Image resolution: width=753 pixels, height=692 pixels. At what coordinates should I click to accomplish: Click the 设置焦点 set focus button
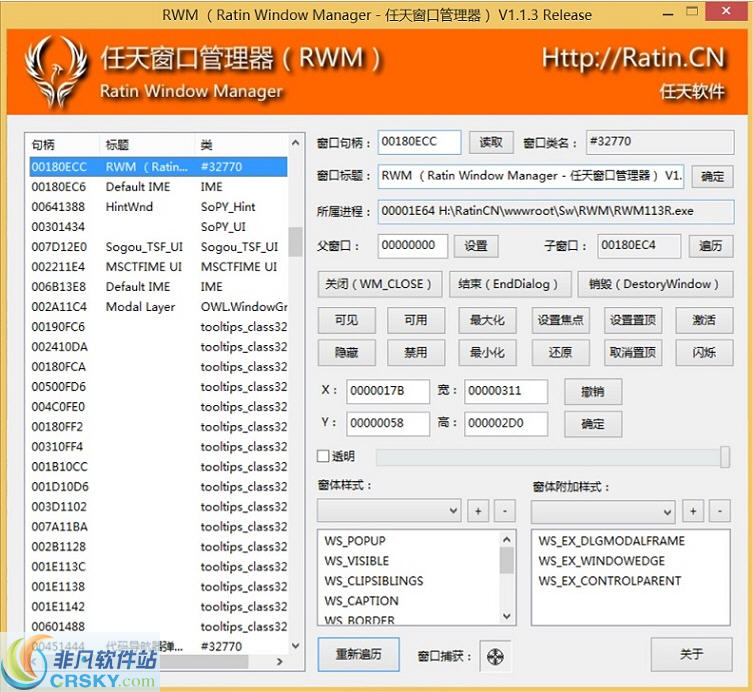pyautogui.click(x=560, y=320)
